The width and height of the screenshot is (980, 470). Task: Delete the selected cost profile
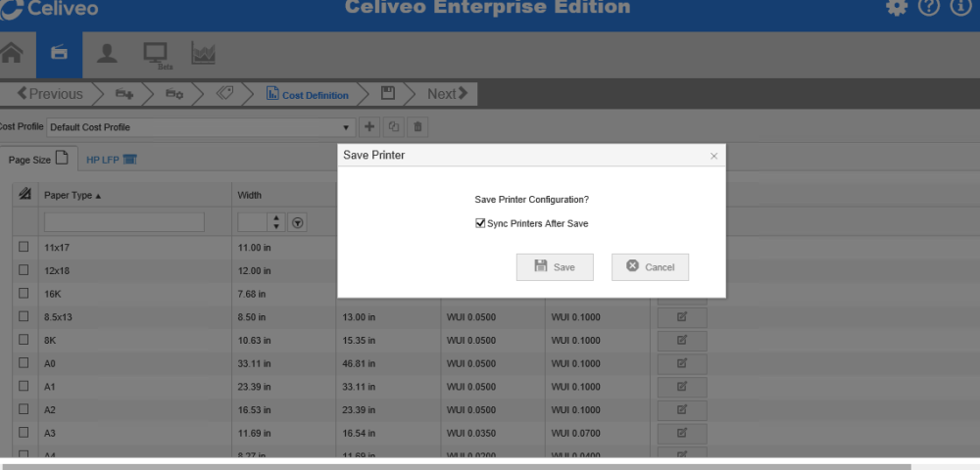coord(417,126)
